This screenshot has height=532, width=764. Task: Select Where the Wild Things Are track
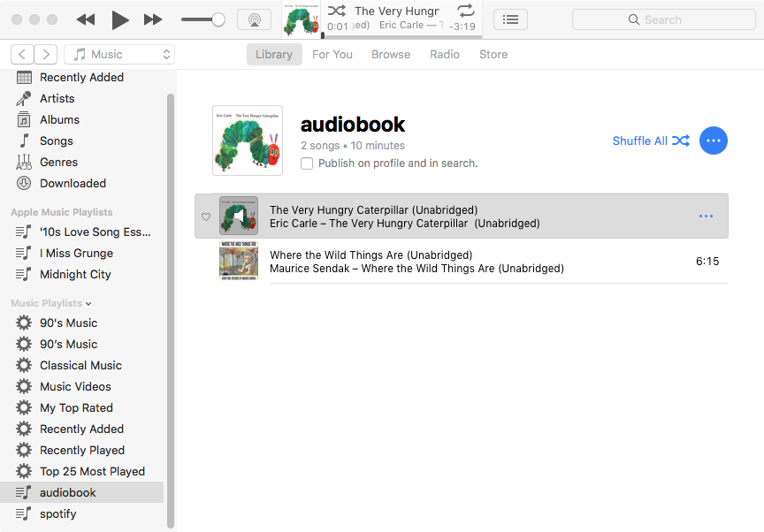[462, 262]
